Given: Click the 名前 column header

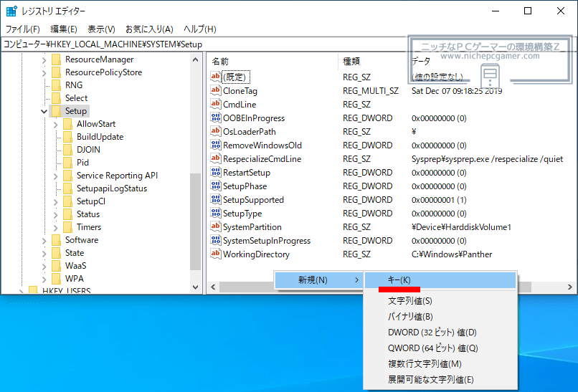Looking at the screenshot, I should [272, 61].
